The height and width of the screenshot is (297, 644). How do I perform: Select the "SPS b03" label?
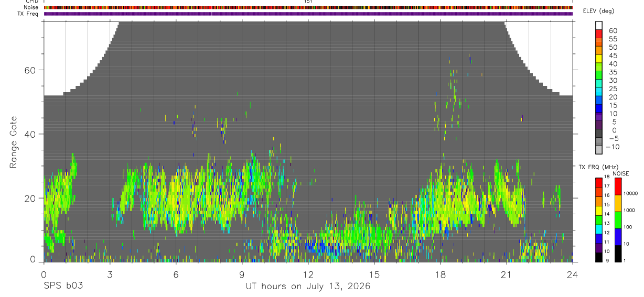63,286
